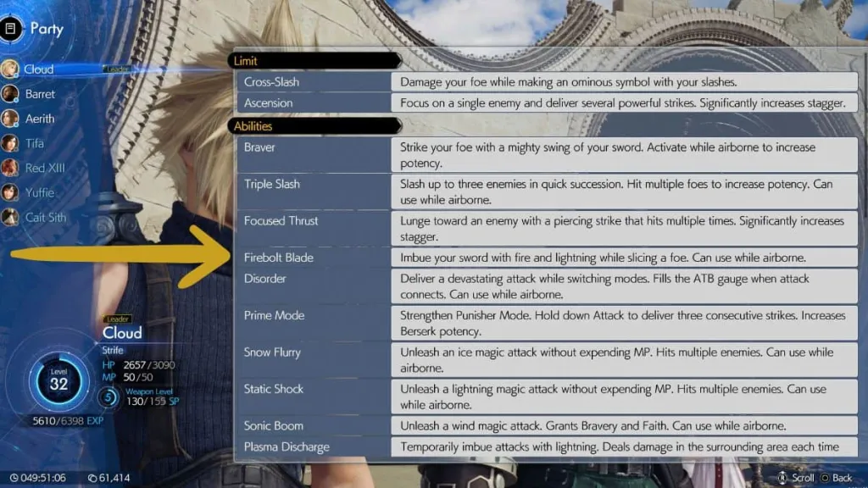868x488 pixels.
Task: Click the Leader tag above Cloud's name
Action: coord(119,320)
